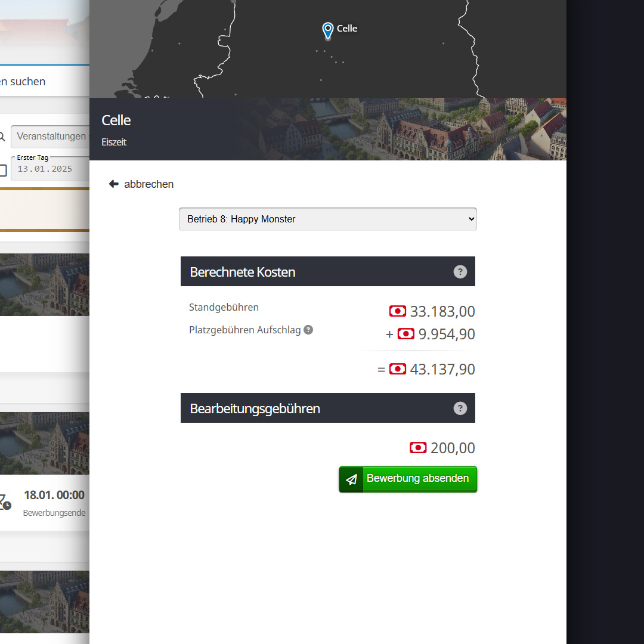This screenshot has height=644, width=644.
Task: Open the first event thumbnail image
Action: tap(44, 284)
